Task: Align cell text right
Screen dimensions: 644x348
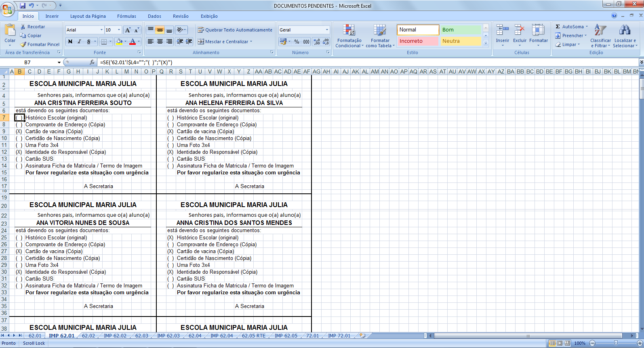Action: 169,42
